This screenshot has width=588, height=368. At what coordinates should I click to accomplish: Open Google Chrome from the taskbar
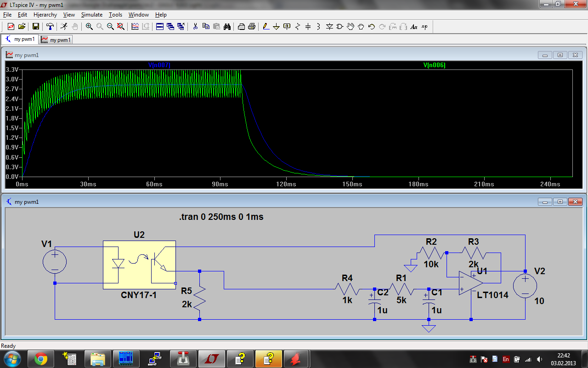coord(41,358)
